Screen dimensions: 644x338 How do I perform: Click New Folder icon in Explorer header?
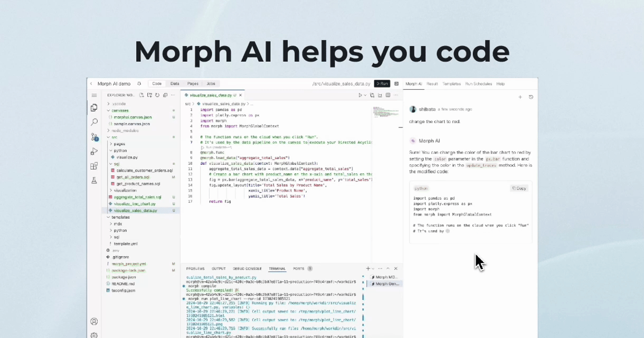149,95
